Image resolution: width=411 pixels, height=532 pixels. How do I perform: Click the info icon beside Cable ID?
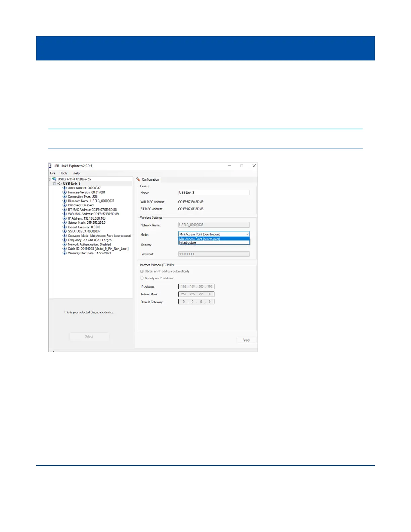64,249
